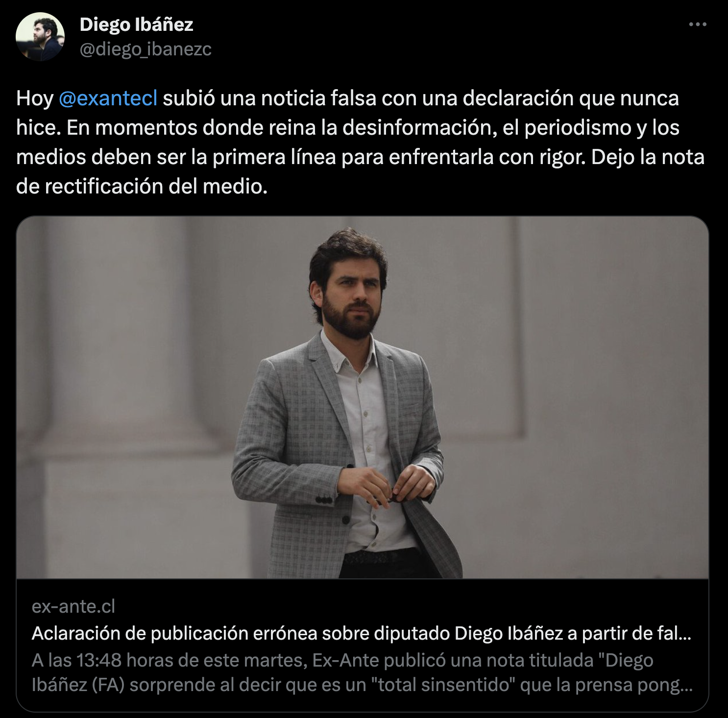Click the display name Diego Ibáñez
Screen dimensions: 728x718
(x=136, y=24)
